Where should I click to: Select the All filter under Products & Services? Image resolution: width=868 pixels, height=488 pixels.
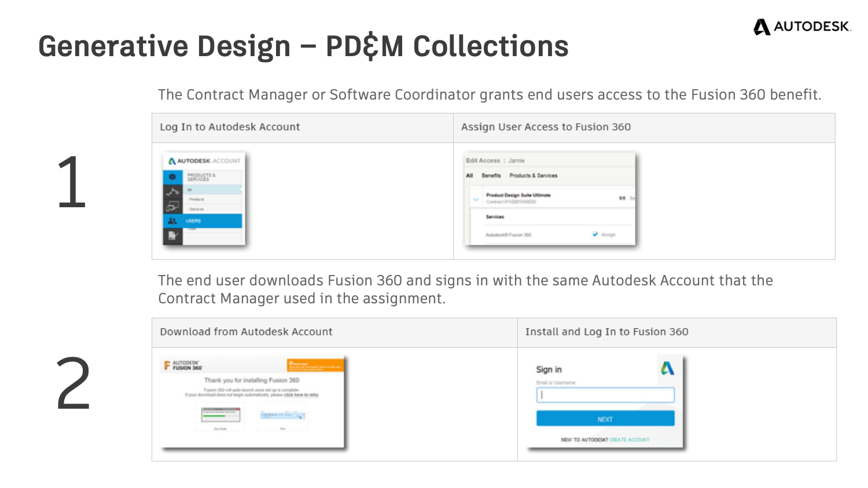point(189,189)
